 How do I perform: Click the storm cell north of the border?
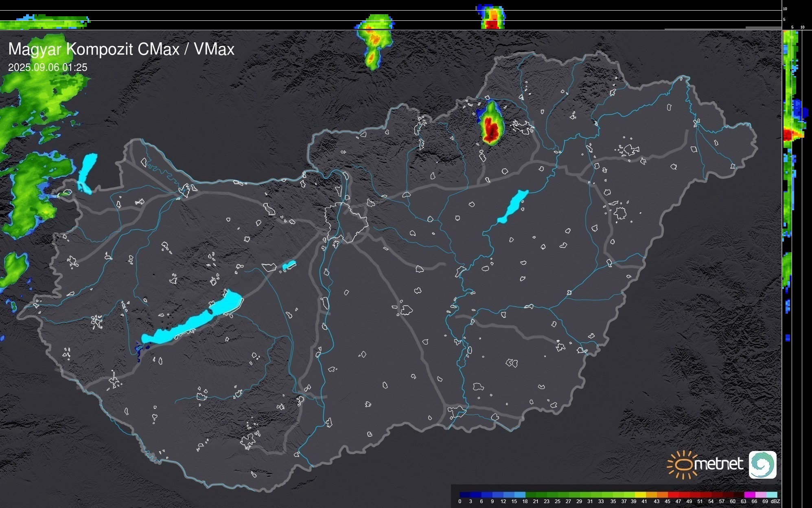[374, 41]
